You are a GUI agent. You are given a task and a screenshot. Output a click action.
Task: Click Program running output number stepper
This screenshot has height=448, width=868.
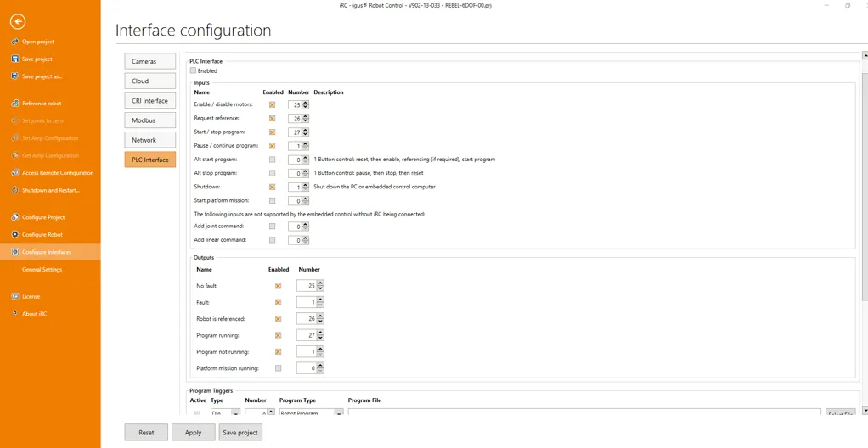pos(320,335)
